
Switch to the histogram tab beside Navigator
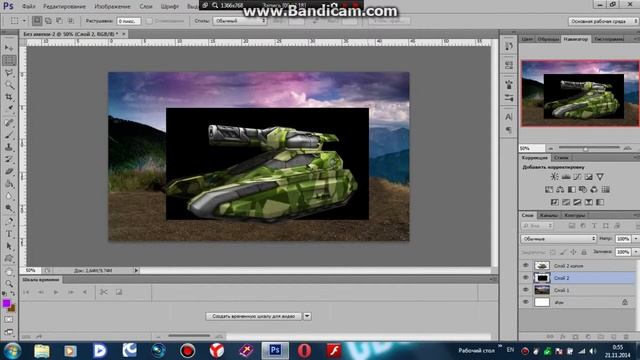[x=609, y=39]
